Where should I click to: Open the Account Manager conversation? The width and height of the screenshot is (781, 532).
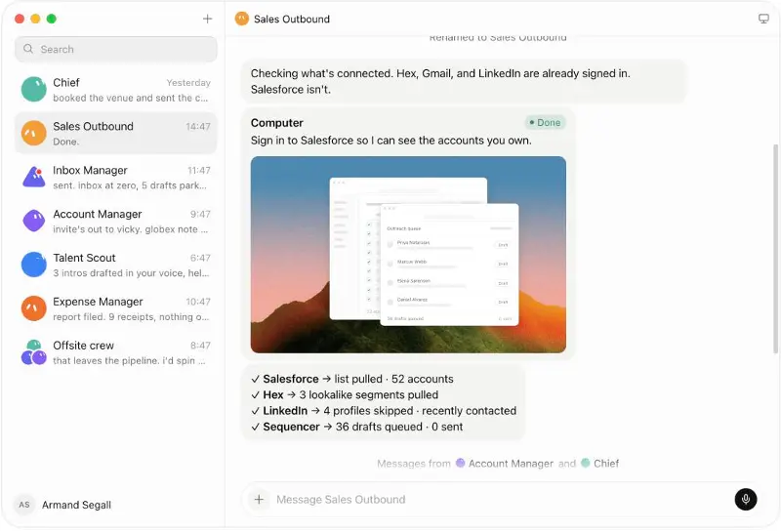click(115, 221)
